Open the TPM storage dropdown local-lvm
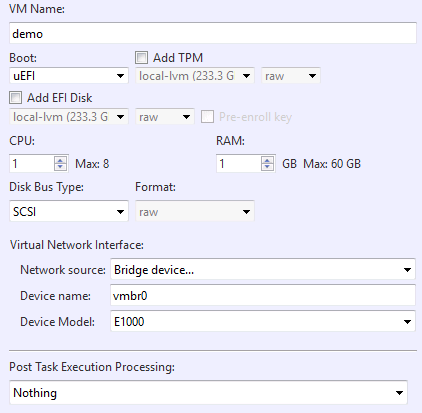Image resolution: width=422 pixels, height=413 pixels. (x=195, y=76)
